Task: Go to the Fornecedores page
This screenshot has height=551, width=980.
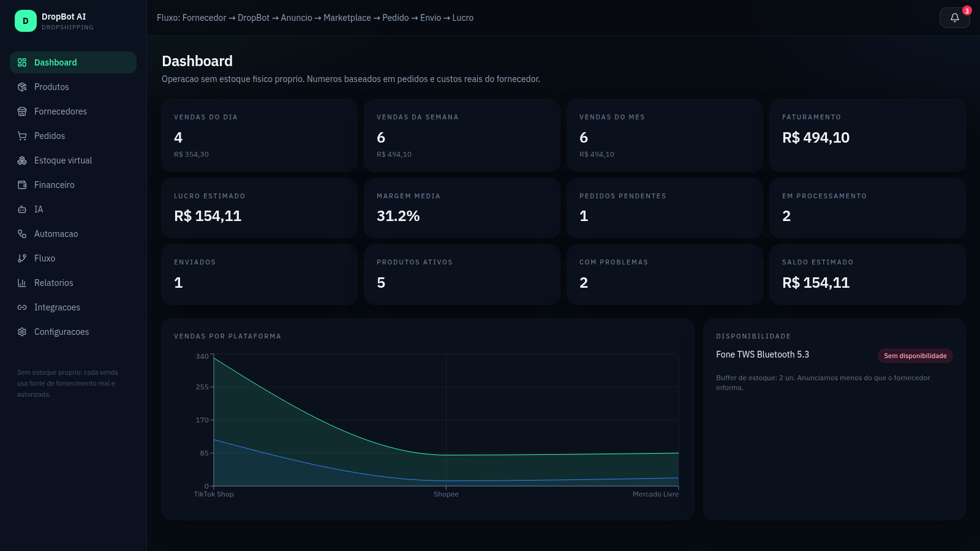Action: point(73,111)
